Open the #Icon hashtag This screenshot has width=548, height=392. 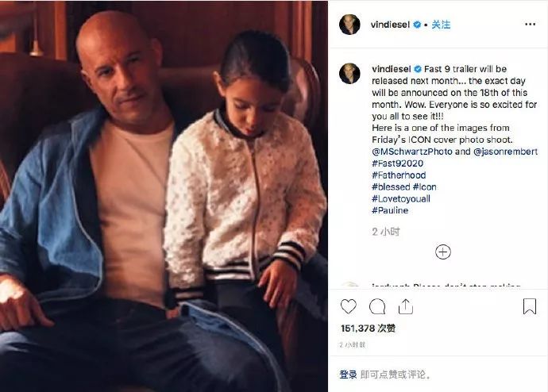point(424,186)
